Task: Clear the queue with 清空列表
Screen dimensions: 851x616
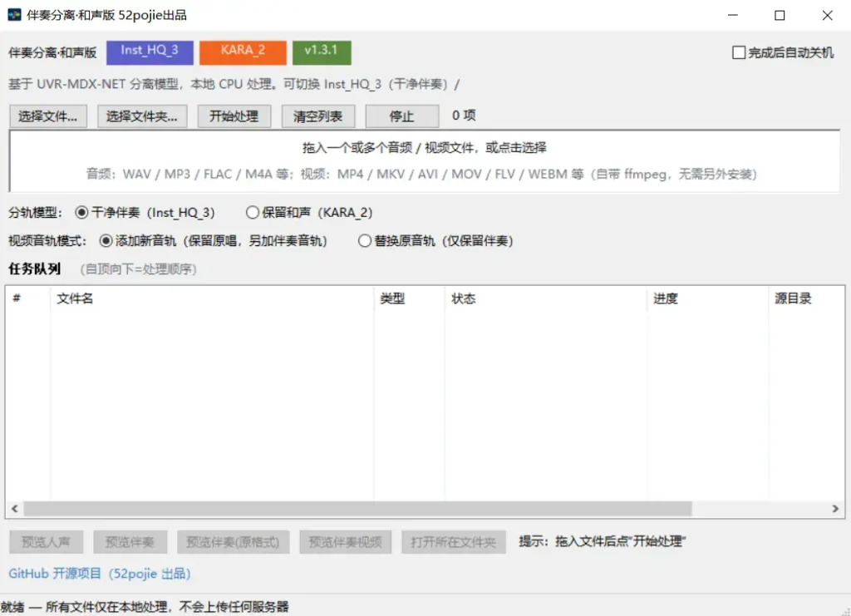Action: click(318, 116)
